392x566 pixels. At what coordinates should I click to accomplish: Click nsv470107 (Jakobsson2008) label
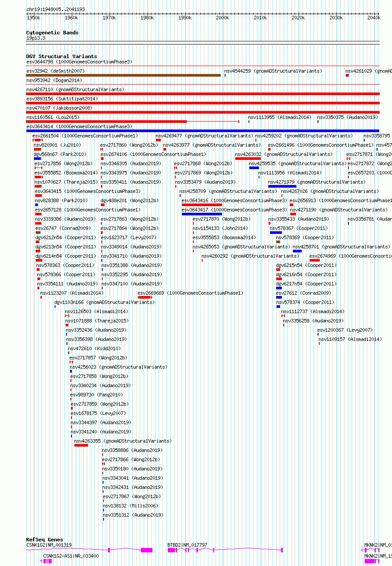pos(59,108)
